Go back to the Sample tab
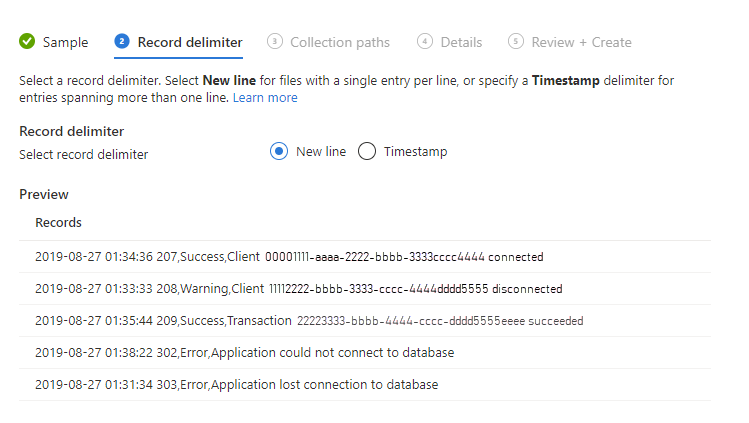 point(65,42)
